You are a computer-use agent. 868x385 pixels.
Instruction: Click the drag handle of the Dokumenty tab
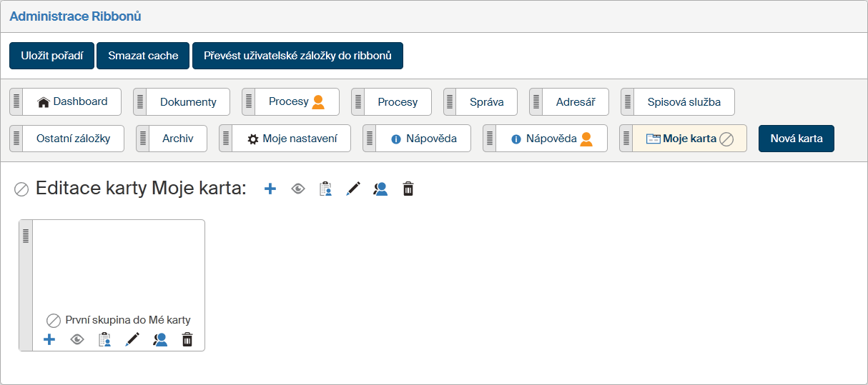[x=140, y=101]
